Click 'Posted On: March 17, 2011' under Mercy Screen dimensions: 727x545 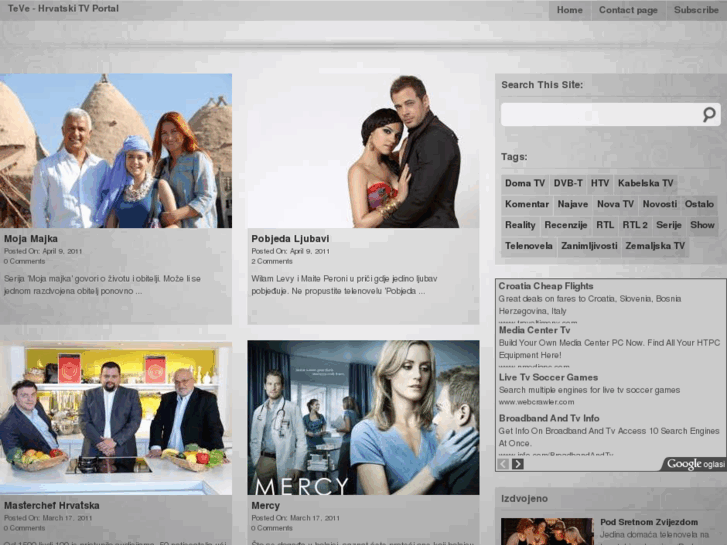click(295, 518)
